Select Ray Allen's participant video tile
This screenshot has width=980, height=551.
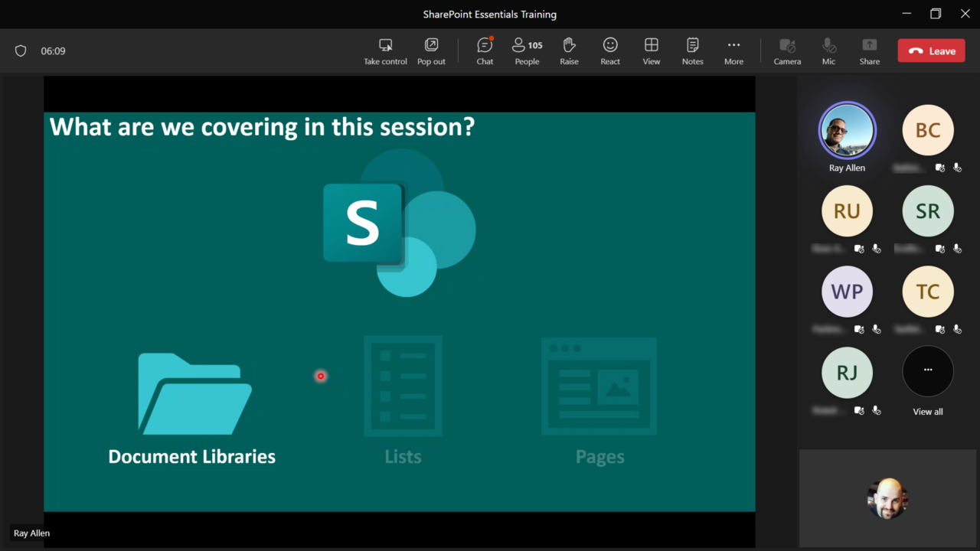point(847,130)
